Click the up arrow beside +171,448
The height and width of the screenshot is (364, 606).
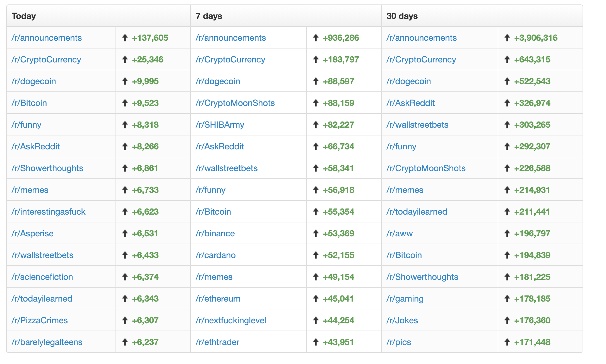tap(507, 342)
